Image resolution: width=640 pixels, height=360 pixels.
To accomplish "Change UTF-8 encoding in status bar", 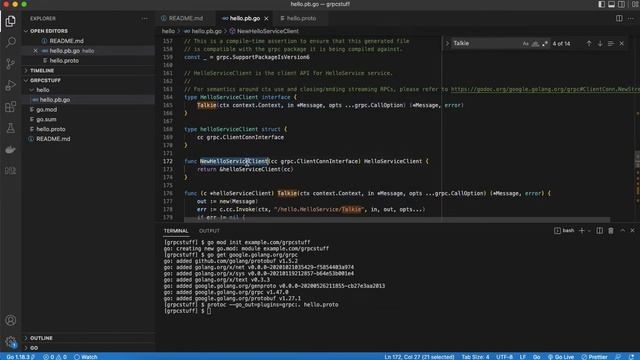I will click(x=504, y=357).
